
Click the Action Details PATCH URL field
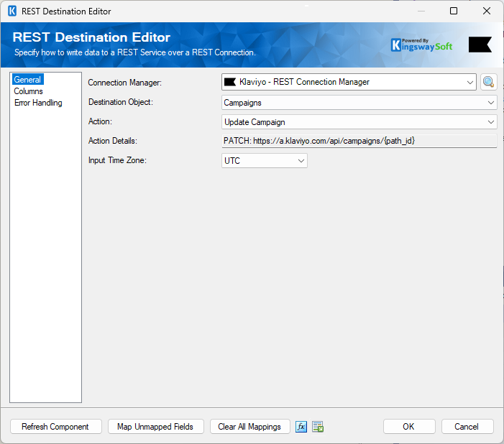(359, 142)
